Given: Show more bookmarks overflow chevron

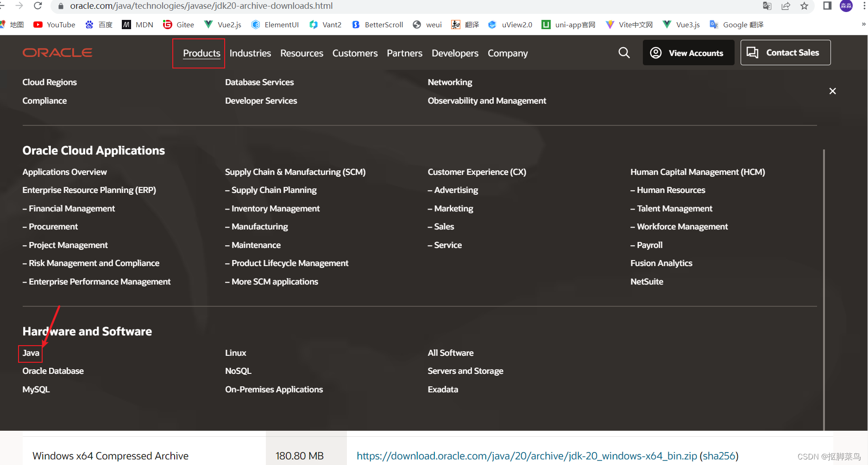Looking at the screenshot, I should click(863, 24).
